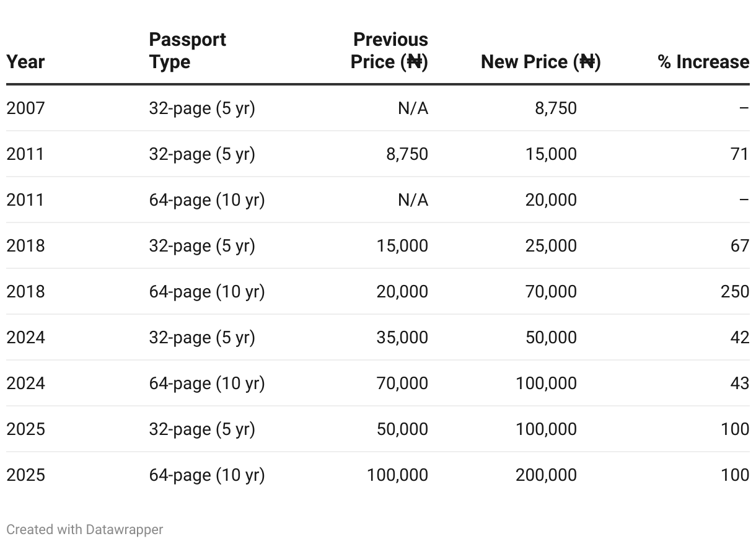Click the 2025 64-page previous price 100,000
The height and width of the screenshot is (544, 756).
pyautogui.click(x=397, y=475)
